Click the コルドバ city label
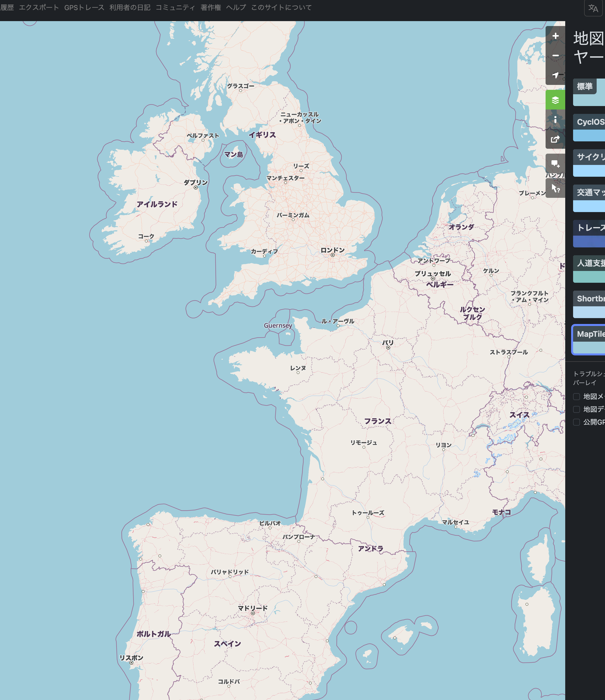The width and height of the screenshot is (605, 700). [229, 681]
